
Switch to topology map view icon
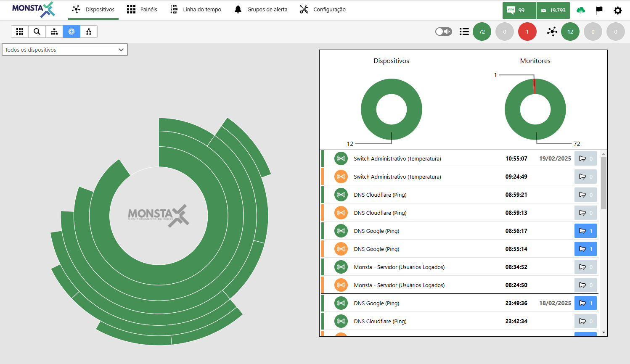point(89,32)
